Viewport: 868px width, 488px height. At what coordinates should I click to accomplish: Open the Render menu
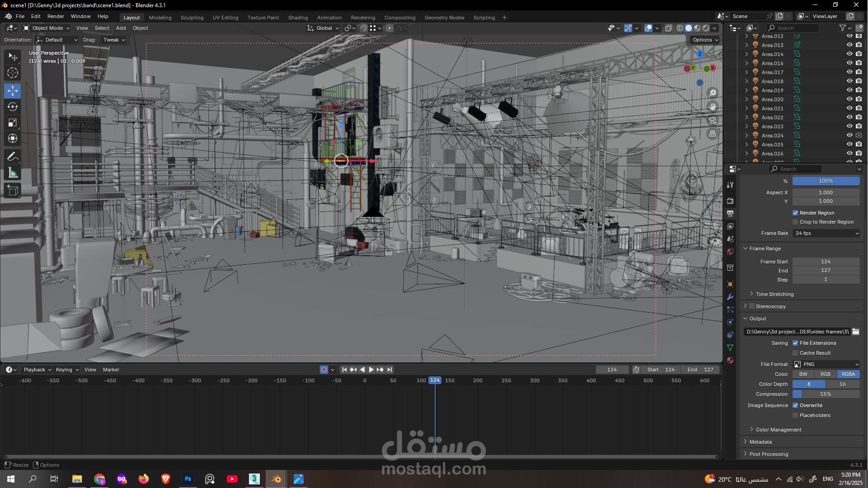56,16
